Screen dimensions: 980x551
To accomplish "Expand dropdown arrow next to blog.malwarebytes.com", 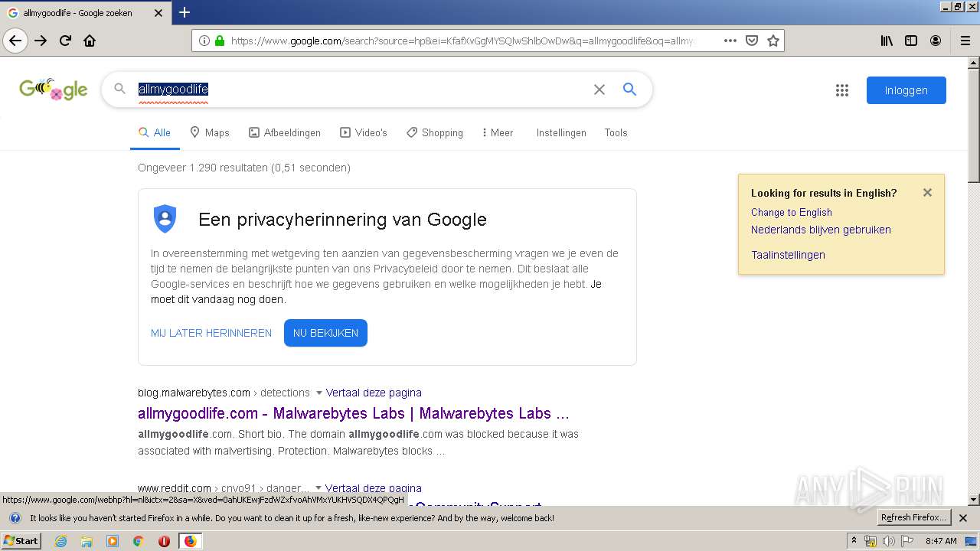I will click(318, 393).
